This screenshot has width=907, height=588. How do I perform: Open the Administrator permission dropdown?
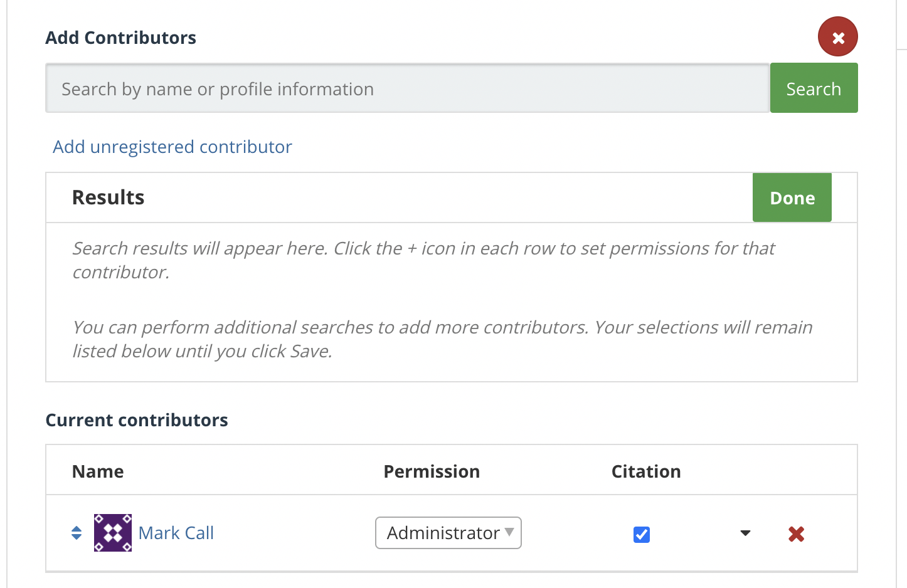448,533
